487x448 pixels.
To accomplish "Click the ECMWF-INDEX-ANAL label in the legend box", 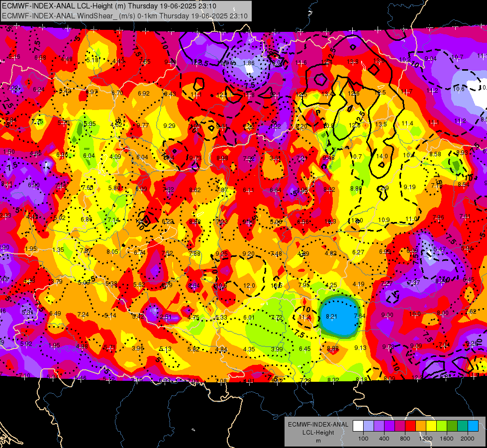I will (318, 425).
